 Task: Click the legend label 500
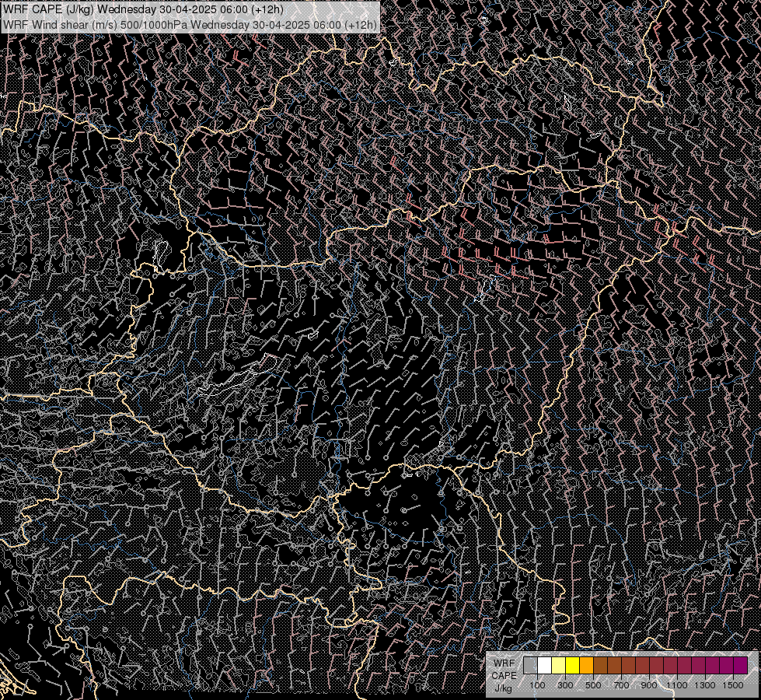coord(594,685)
